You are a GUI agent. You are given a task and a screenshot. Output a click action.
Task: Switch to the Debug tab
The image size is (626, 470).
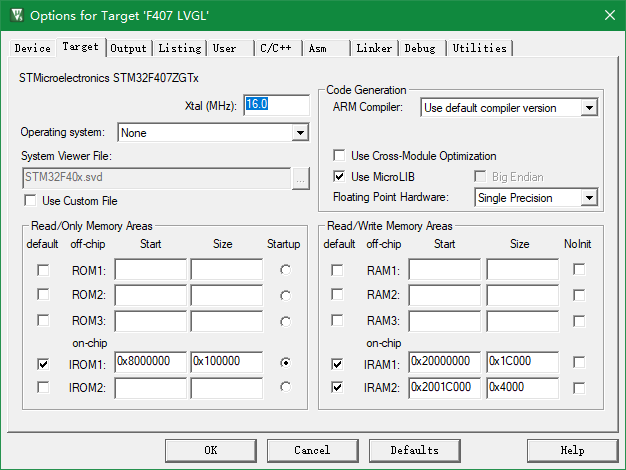(422, 48)
